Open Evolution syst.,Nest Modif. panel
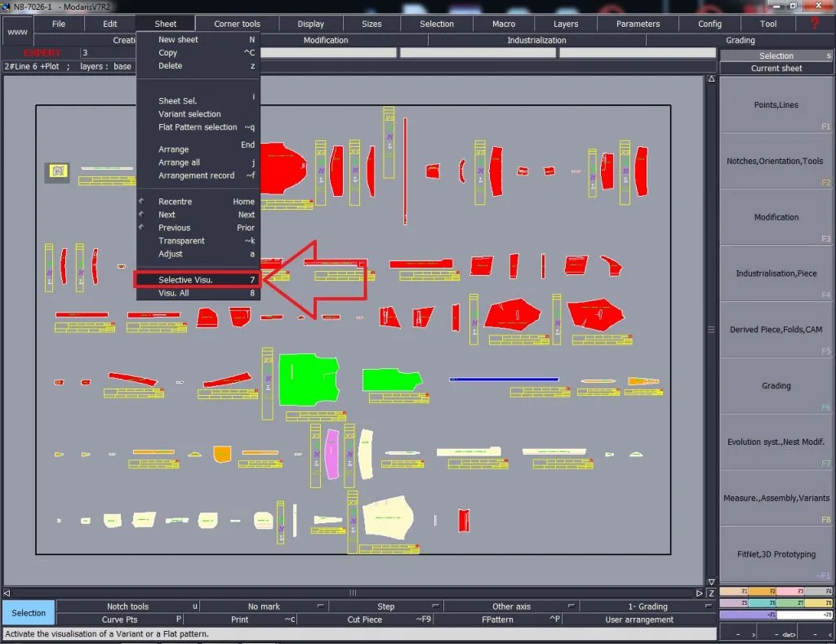Screen dimensions: 836x644 [776, 442]
